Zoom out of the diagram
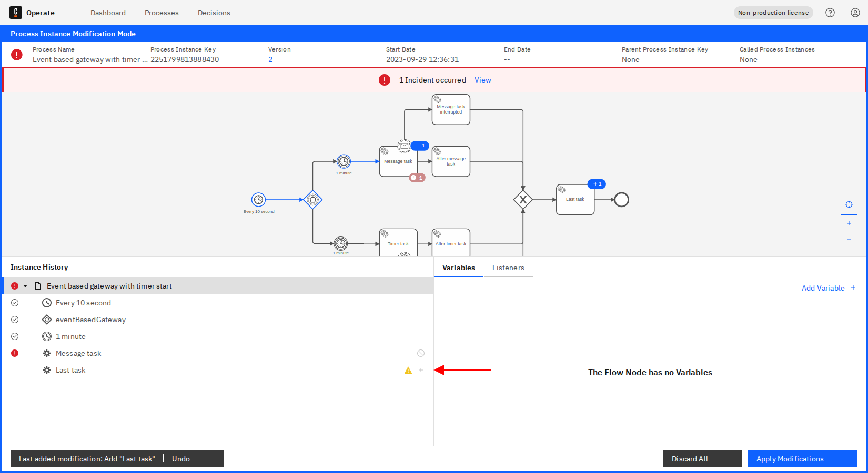 [x=849, y=240]
